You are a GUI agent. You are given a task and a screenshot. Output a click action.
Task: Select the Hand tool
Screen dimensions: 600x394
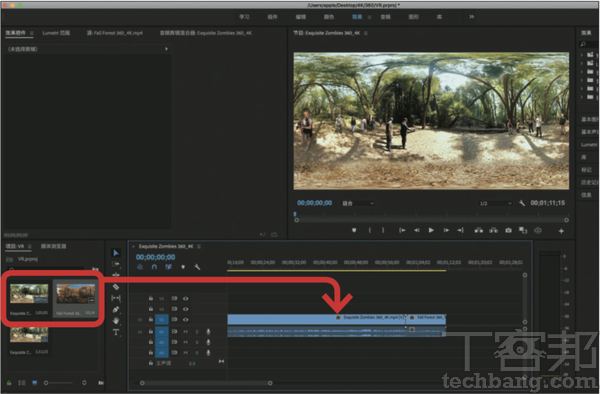(116, 321)
